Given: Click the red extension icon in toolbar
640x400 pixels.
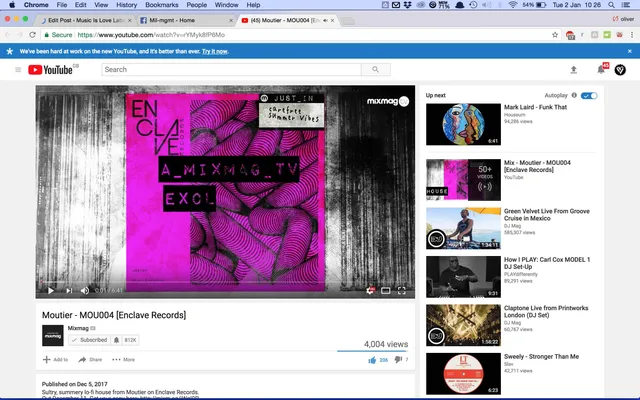Looking at the screenshot, I should tap(570, 35).
